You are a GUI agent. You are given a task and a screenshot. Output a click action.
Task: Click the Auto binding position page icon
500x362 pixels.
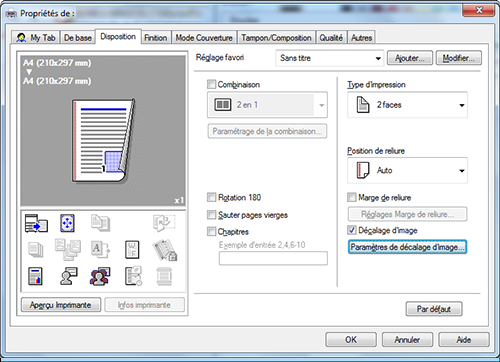(363, 170)
